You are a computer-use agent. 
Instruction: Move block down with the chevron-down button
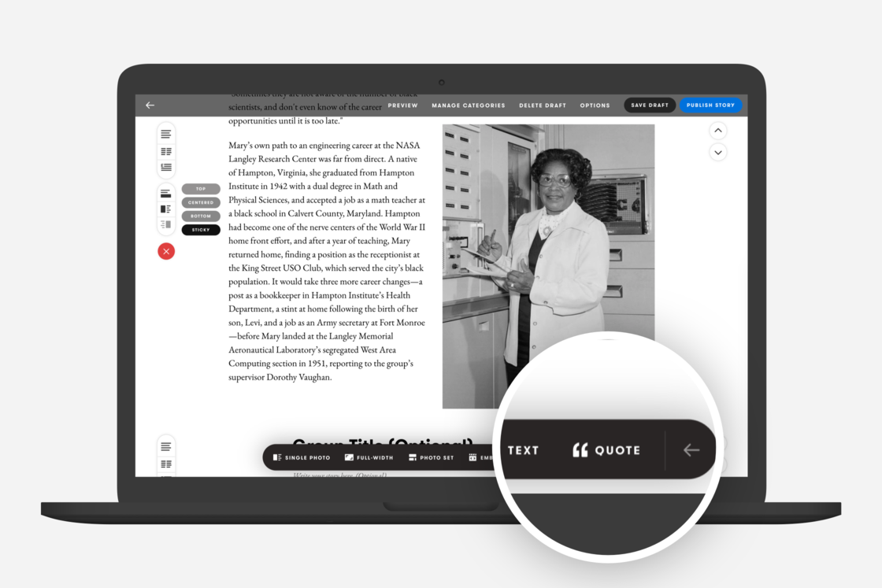point(717,153)
